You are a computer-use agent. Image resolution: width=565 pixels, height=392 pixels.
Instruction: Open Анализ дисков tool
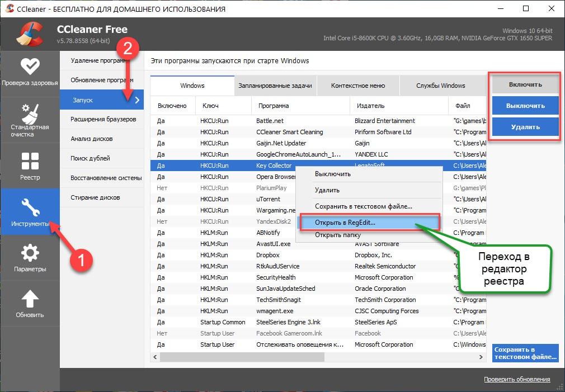pyautogui.click(x=102, y=139)
